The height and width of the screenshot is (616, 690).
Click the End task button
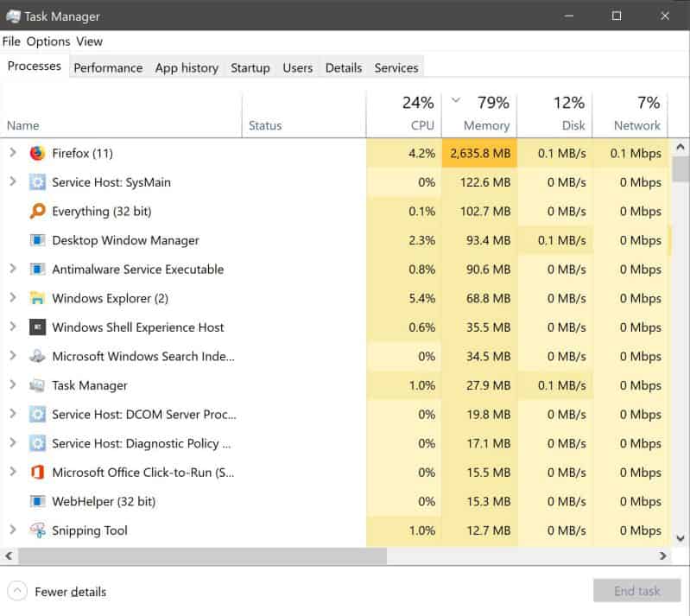point(636,591)
